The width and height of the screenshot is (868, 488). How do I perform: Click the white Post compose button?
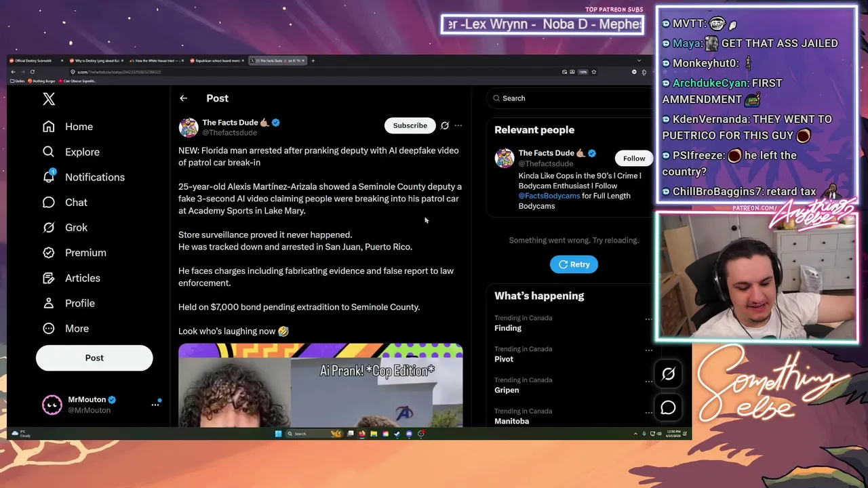(x=94, y=358)
